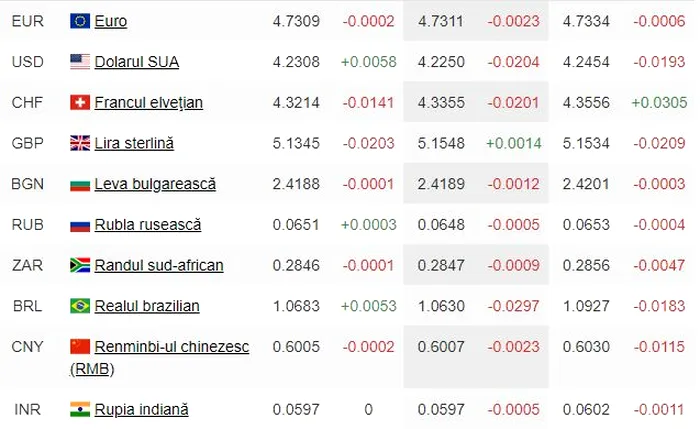Open the Francul elvețian link

(148, 103)
